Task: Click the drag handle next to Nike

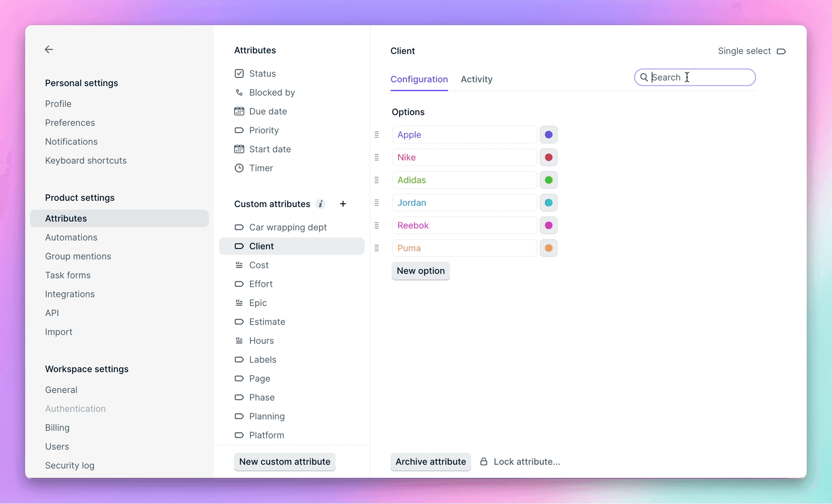Action: click(x=377, y=157)
